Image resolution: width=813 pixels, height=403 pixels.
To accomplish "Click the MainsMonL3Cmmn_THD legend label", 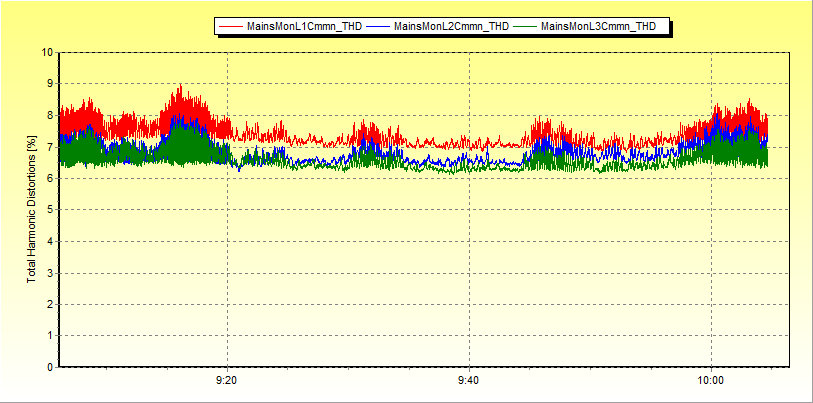I will point(598,26).
